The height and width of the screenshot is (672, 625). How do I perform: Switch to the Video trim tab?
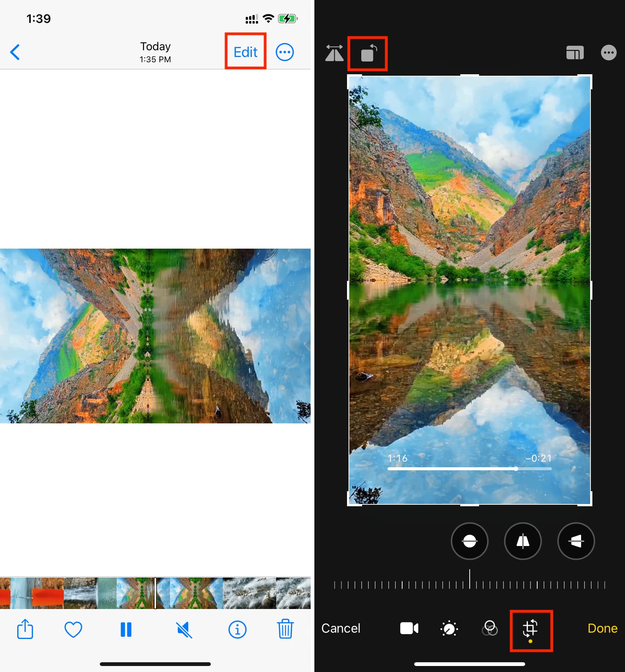tap(409, 628)
